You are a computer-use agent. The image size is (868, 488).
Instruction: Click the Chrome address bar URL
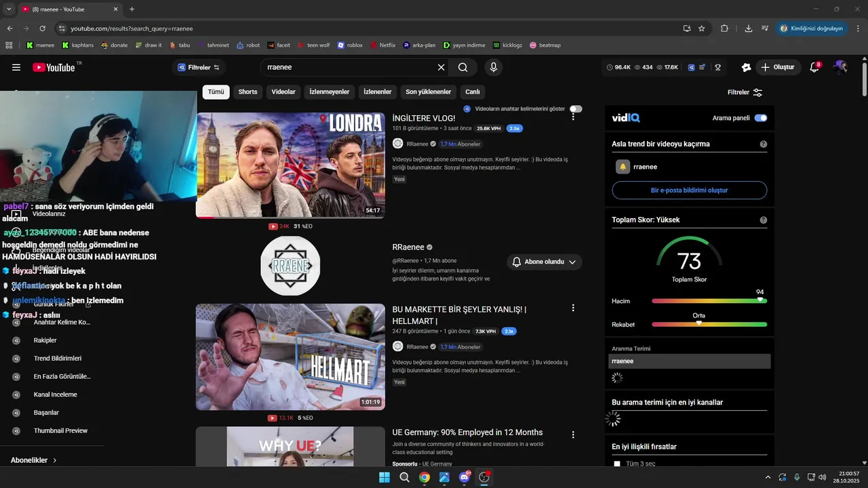point(132,28)
